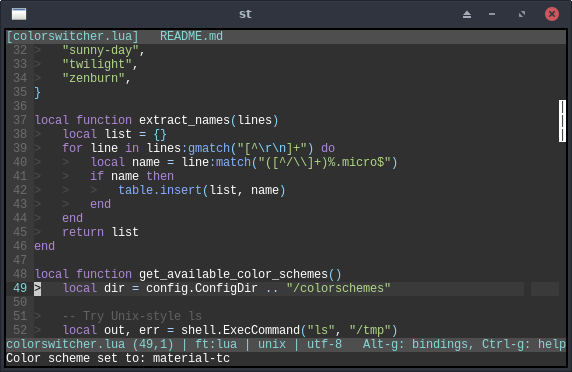572x372 pixels.
Task: Click the line:match pattern string on line 40
Action: click(x=324, y=162)
